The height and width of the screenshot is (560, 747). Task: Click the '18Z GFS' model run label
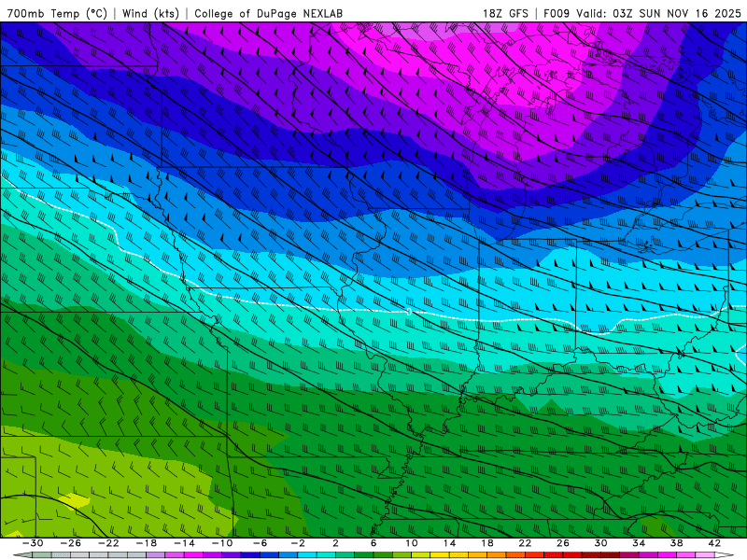point(505,13)
